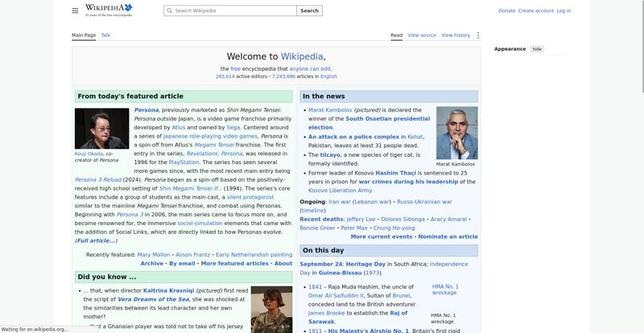
Task: Open the View source tab
Action: (422, 35)
